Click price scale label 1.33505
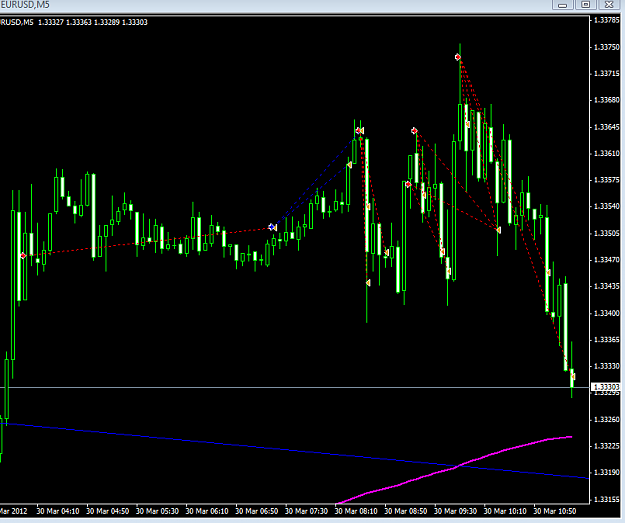The height and width of the screenshot is (523, 625). (607, 233)
